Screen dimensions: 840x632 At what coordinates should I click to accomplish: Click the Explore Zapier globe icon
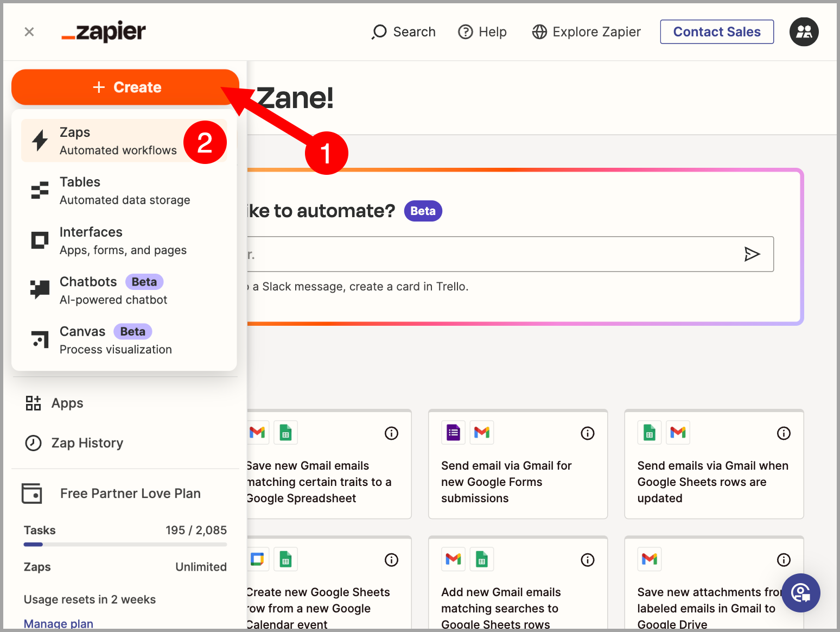click(539, 32)
